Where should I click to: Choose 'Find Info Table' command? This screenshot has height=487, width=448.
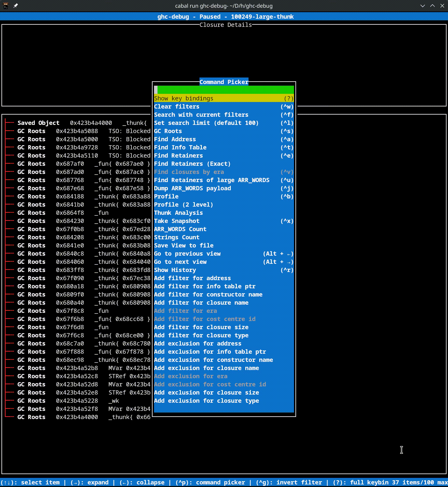224,148
